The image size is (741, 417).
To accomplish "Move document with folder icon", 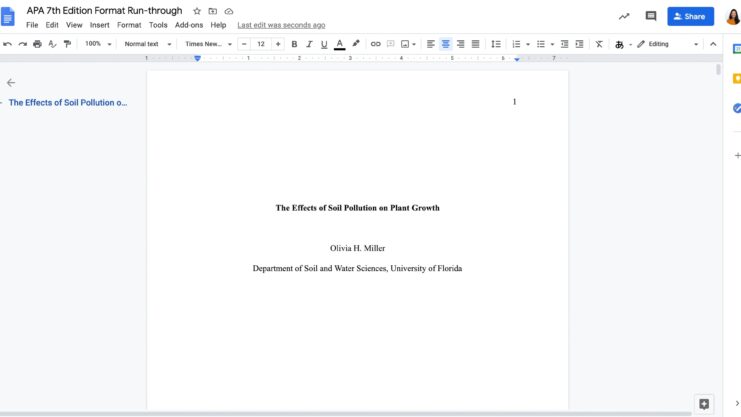I will (x=213, y=11).
